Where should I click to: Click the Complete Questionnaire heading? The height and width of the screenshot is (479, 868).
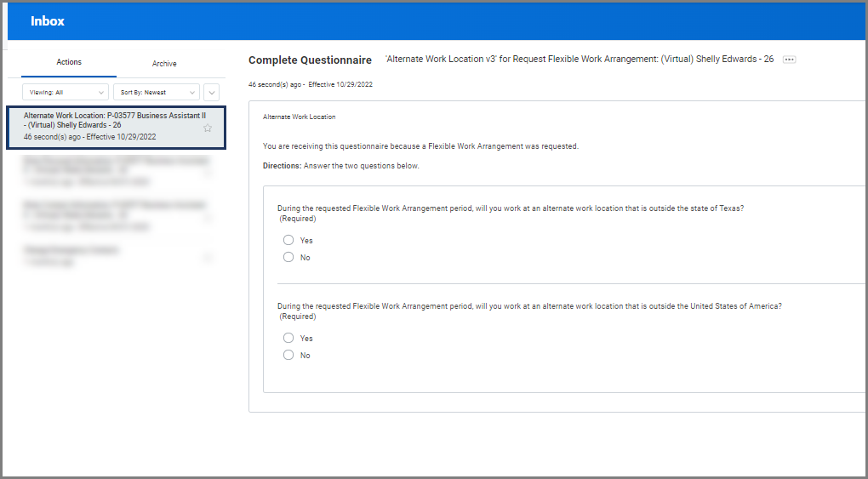(x=310, y=60)
